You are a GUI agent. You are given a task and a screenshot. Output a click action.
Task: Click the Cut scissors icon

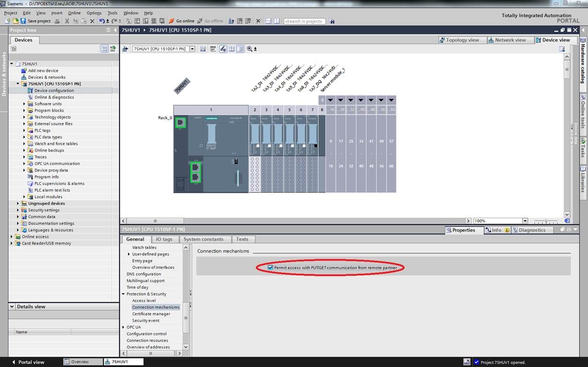[67, 21]
